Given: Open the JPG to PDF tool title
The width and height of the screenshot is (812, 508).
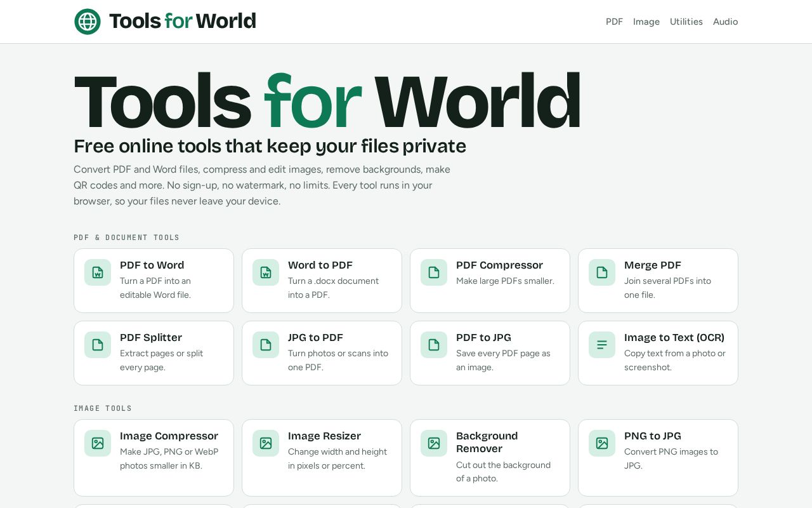Looking at the screenshot, I should click(315, 338).
